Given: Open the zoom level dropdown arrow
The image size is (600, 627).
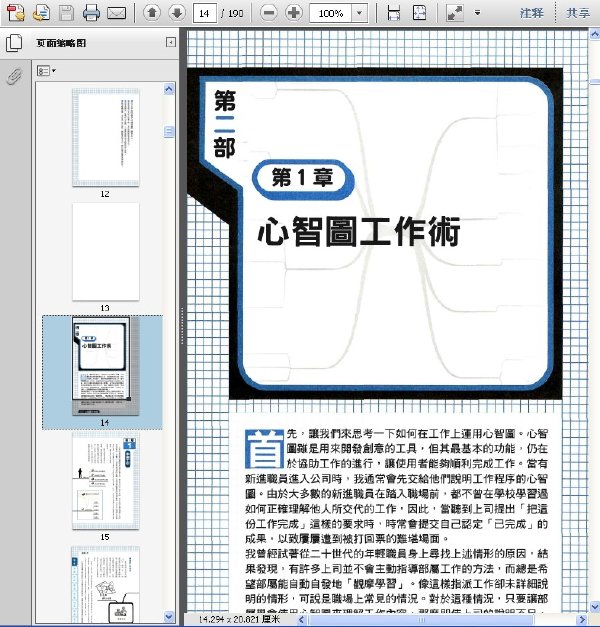Looking at the screenshot, I should click(x=360, y=13).
